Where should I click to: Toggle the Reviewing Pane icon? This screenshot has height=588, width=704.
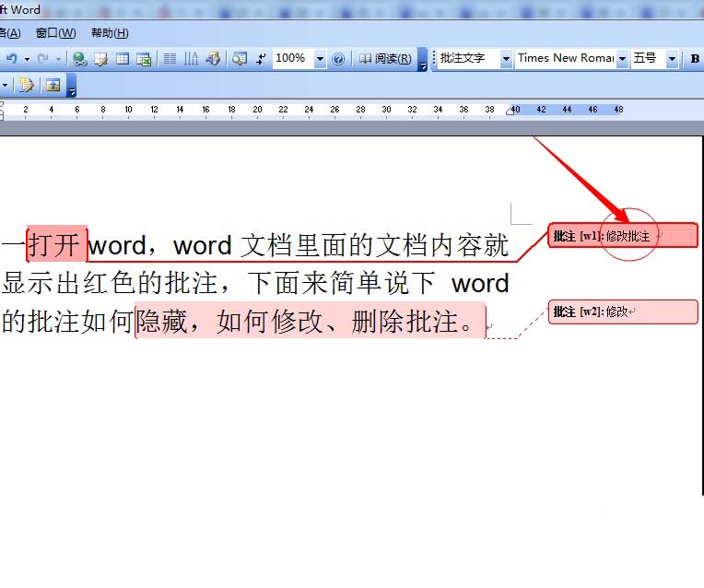pos(53,85)
